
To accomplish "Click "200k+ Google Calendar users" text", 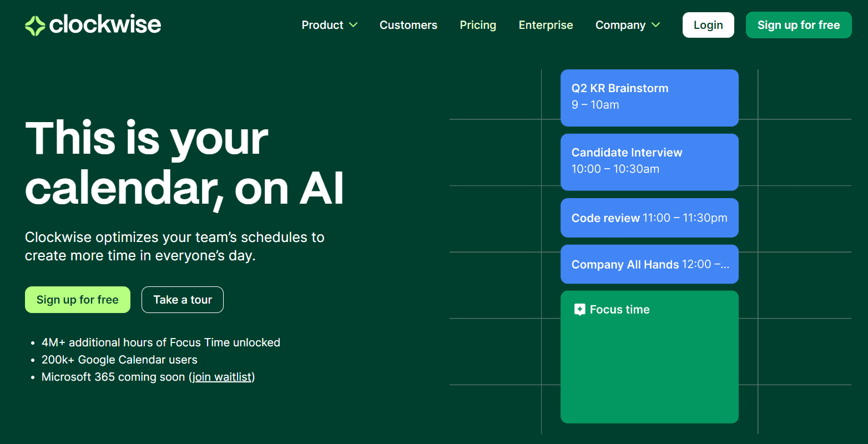I will coord(119,360).
